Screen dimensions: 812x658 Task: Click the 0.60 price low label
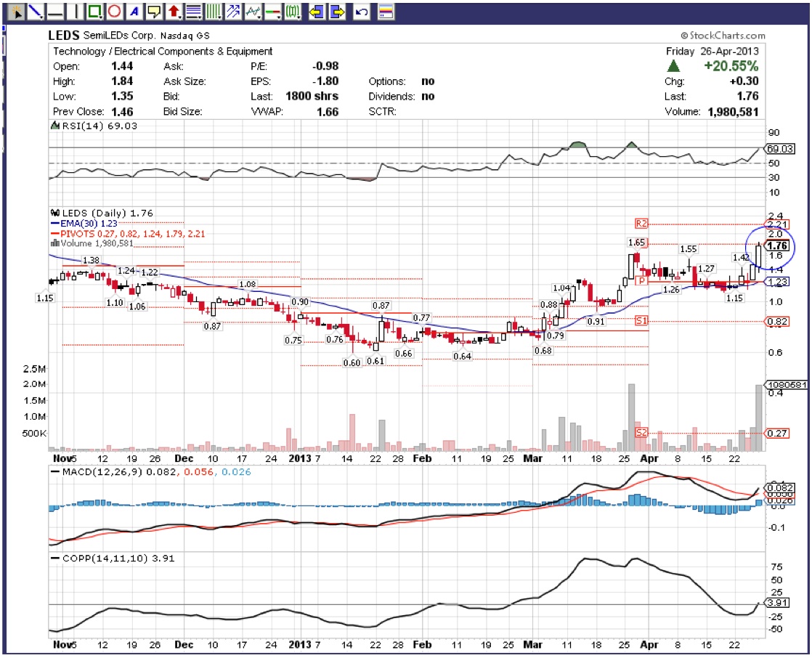click(352, 362)
